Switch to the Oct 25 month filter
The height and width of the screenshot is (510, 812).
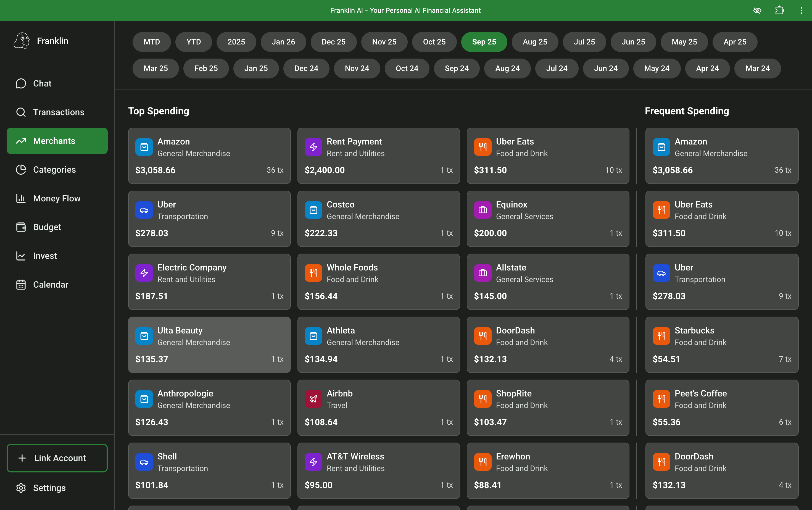click(434, 42)
